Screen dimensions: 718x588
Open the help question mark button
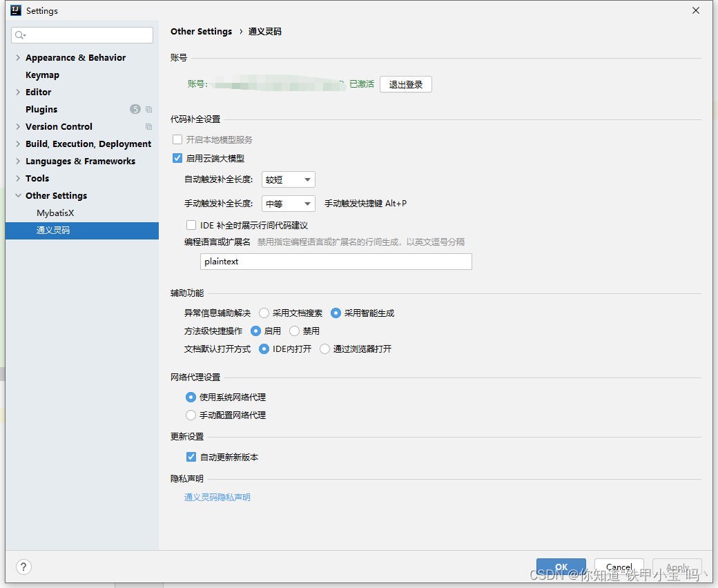point(23,567)
